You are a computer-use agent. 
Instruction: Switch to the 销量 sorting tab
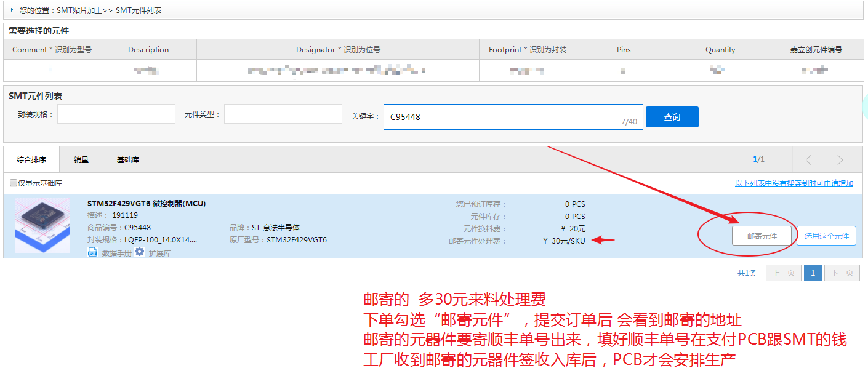[81, 159]
